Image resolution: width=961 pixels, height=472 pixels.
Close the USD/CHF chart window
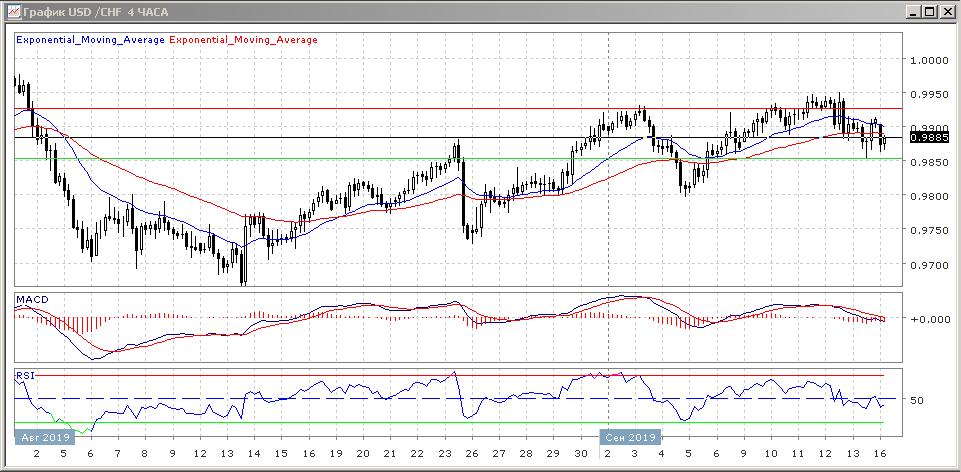tap(947, 12)
